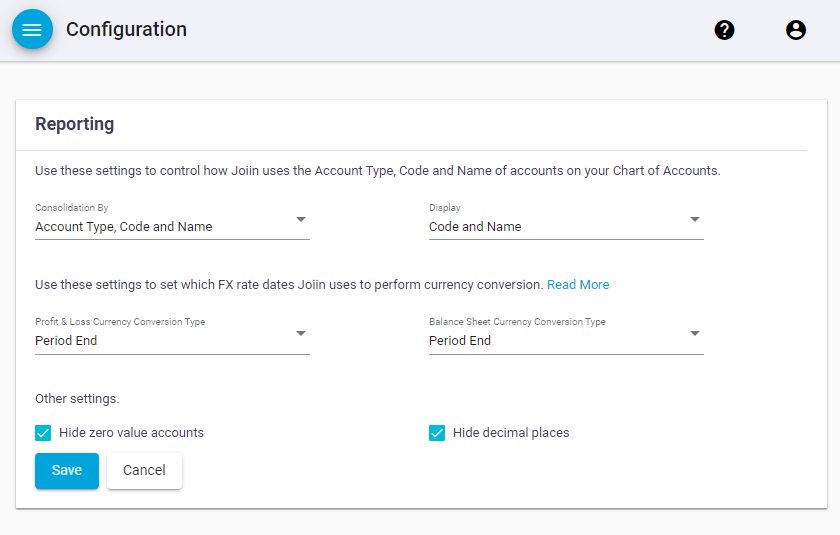Uncheck the Hide zero value accounts checkbox
The height and width of the screenshot is (535, 840).
click(43, 433)
